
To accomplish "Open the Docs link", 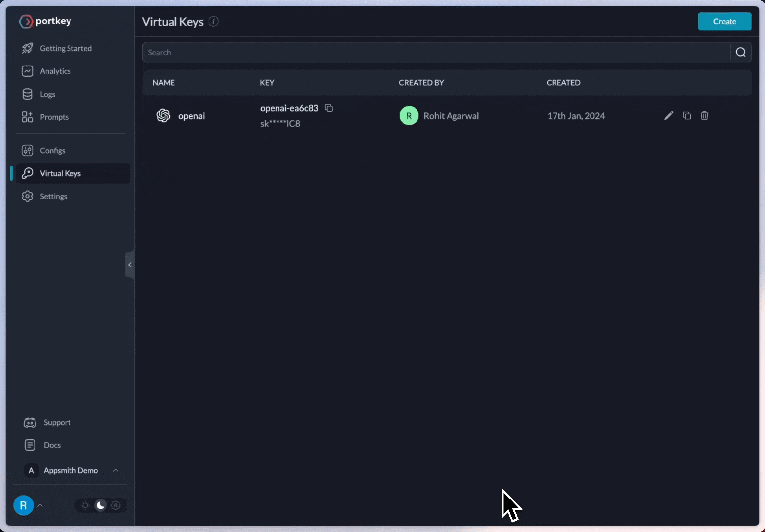I will [x=52, y=445].
